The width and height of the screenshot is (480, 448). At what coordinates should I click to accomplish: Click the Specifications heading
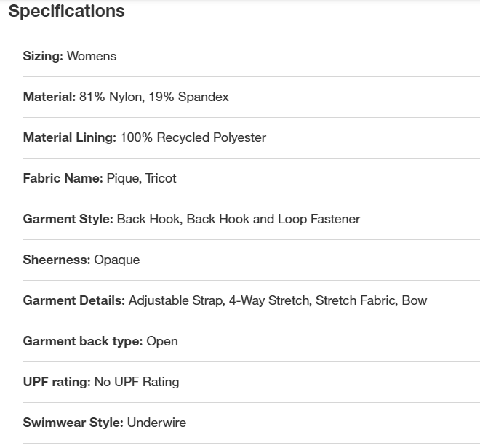pos(66,12)
